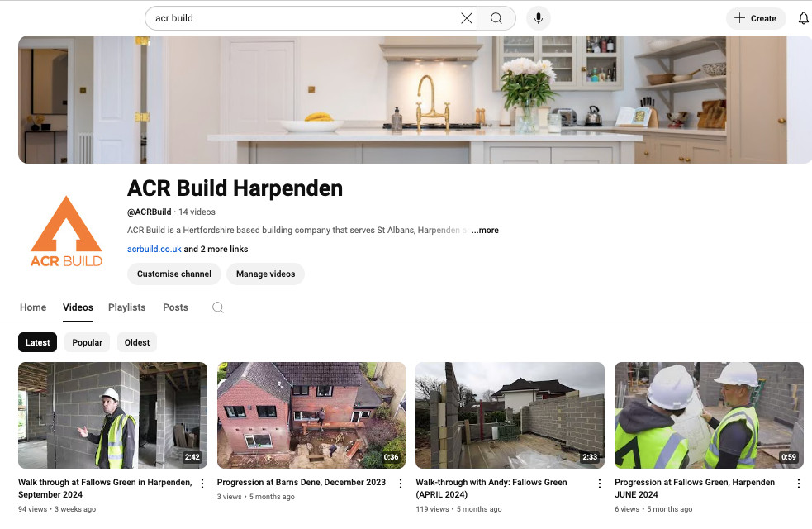Go to the Posts tab
Viewport: 812px width, 529px height.
176,307
